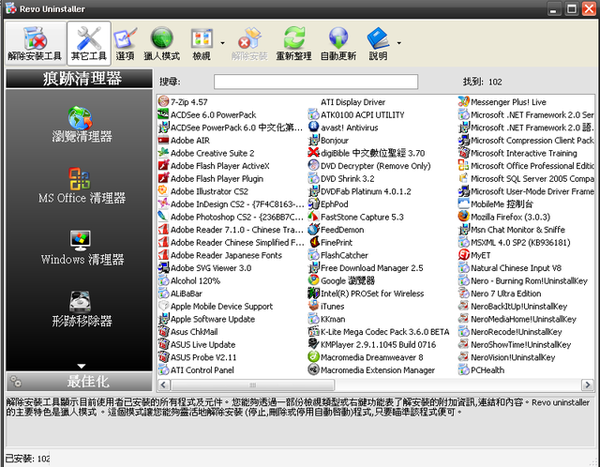This screenshot has height=467, width=600.
Task: Select ACDSee 6.0 PowerPack entry
Action: tap(207, 115)
